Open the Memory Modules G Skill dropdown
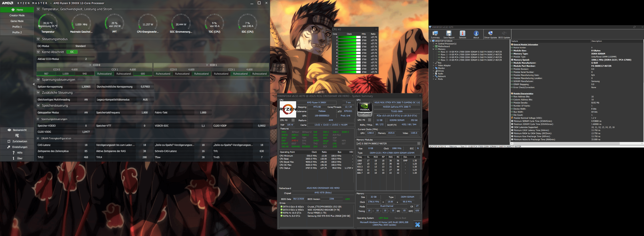This screenshot has width=644, height=236. coord(419,144)
